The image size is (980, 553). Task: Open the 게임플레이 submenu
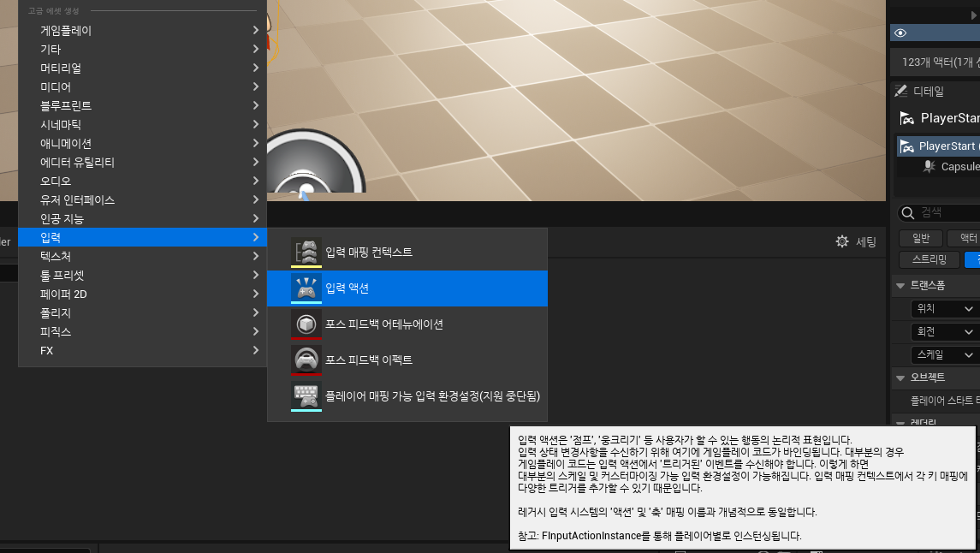pyautogui.click(x=142, y=30)
